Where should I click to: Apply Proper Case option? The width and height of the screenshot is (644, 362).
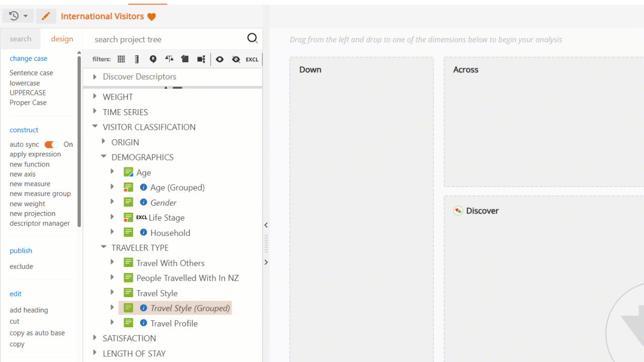28,103
